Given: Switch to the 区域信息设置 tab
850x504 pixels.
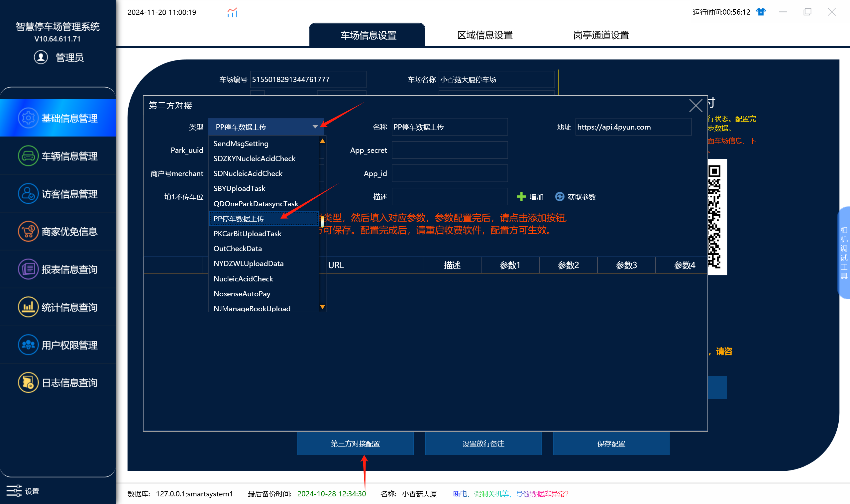Looking at the screenshot, I should click(484, 35).
